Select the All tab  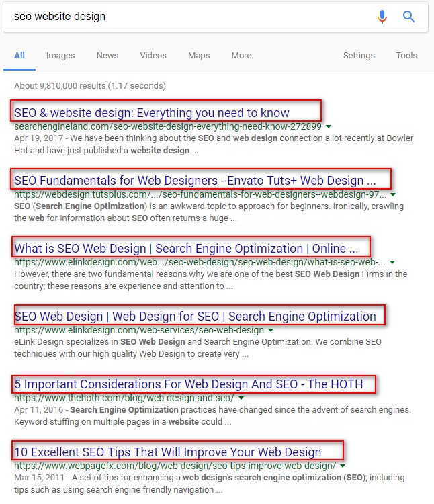[x=19, y=56]
